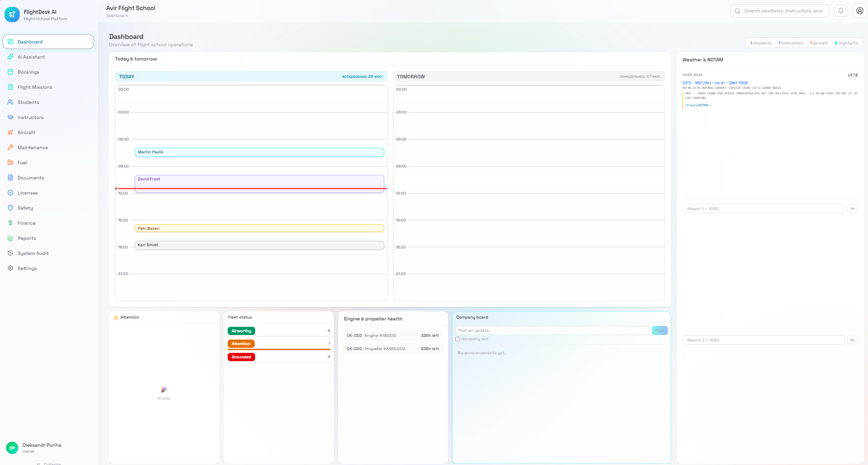Image resolution: width=868 pixels, height=465 pixels.
Task: Click the OK-DDD Engine #145220 row
Action: (393, 335)
